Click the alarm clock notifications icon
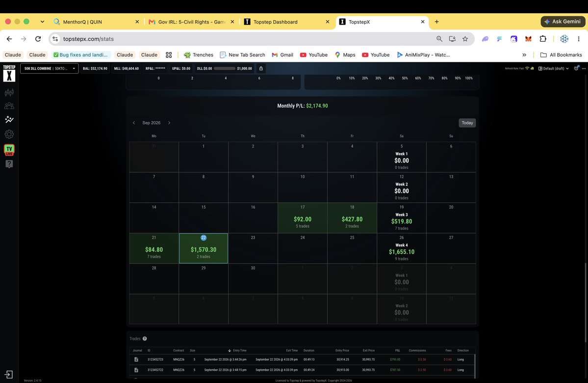The height and width of the screenshot is (383, 588). coord(576,68)
